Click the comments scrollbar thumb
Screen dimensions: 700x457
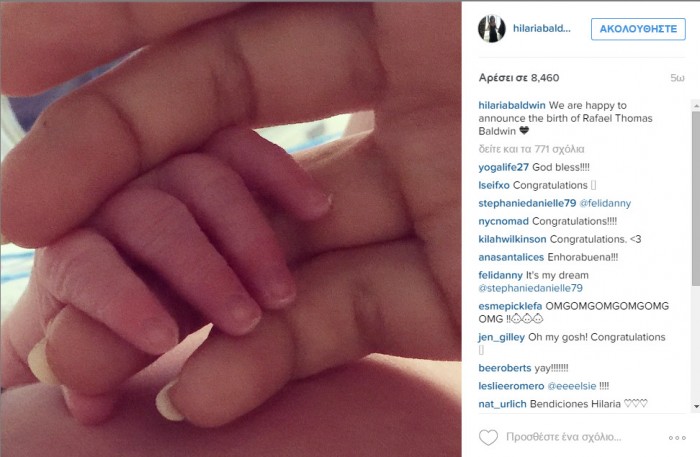point(696,198)
